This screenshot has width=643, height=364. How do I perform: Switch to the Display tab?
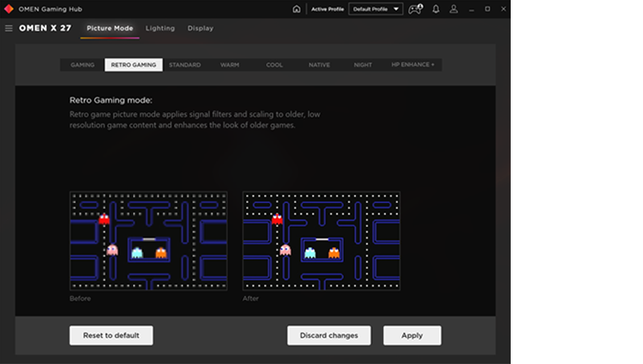pos(200,28)
